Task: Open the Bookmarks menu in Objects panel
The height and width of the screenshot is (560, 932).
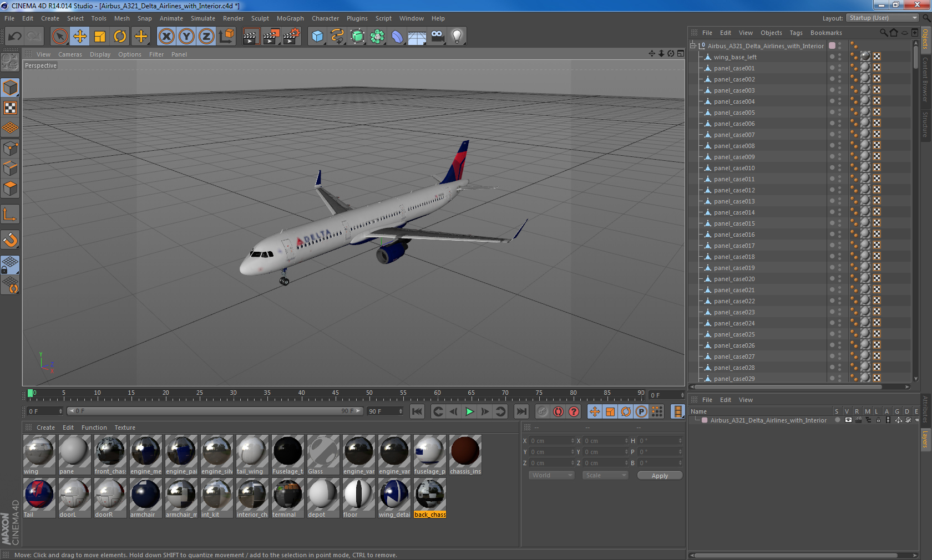Action: point(826,33)
